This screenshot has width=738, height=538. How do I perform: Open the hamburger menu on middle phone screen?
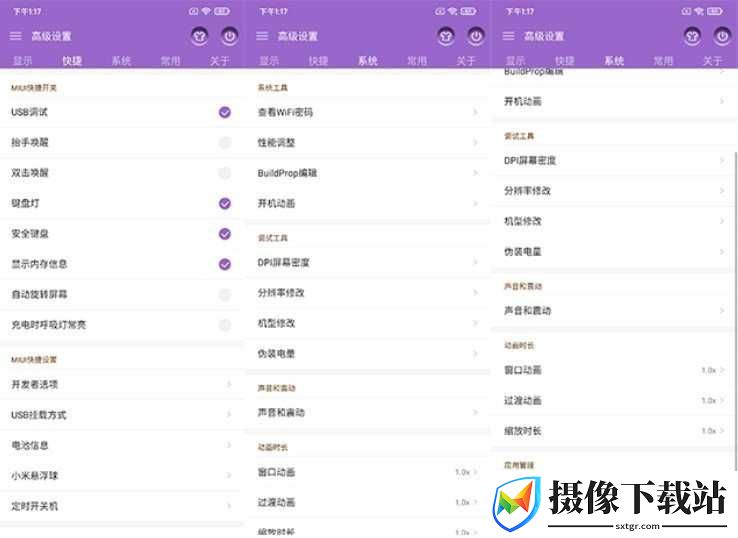(x=262, y=36)
